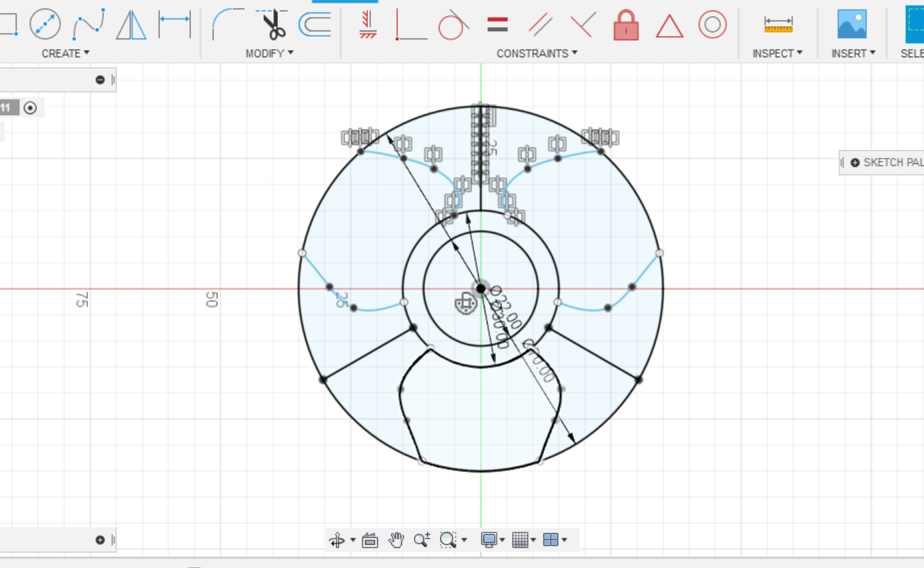
Task: Open the INSERT dropdown menu
Action: click(x=853, y=53)
